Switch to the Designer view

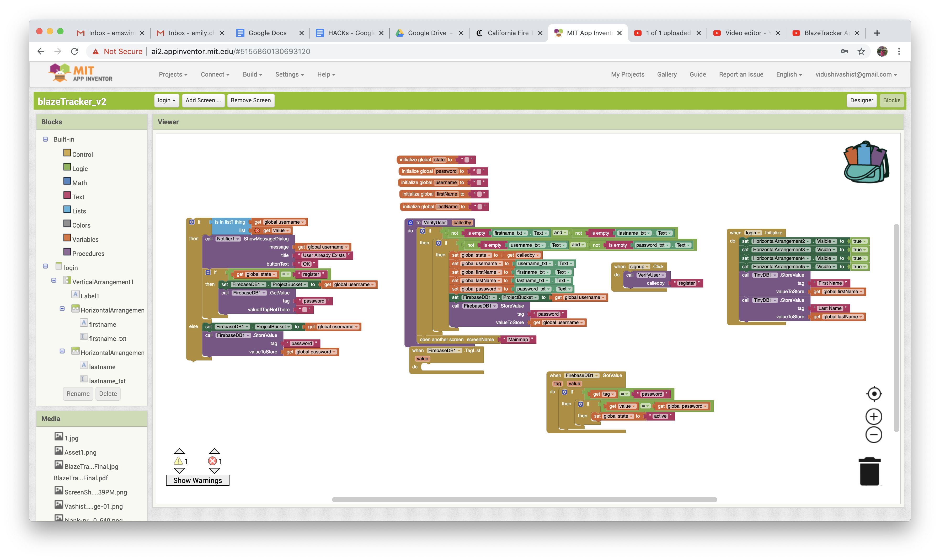point(862,100)
